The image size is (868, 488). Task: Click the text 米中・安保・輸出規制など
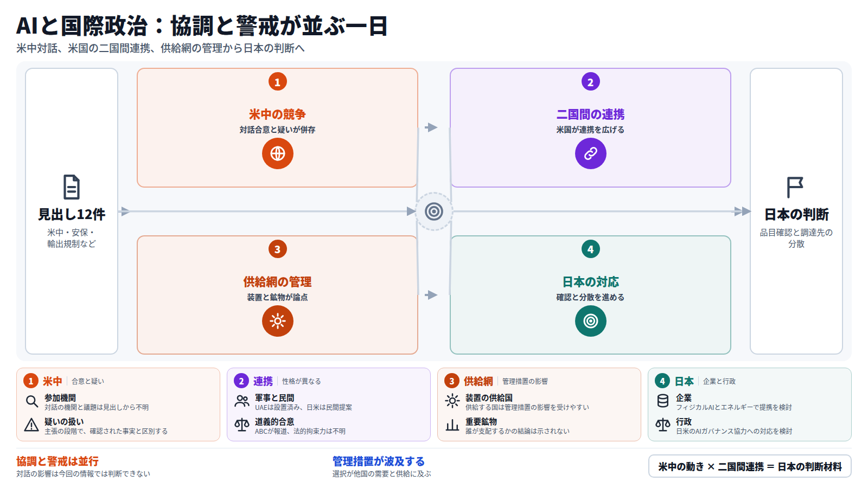coord(72,238)
